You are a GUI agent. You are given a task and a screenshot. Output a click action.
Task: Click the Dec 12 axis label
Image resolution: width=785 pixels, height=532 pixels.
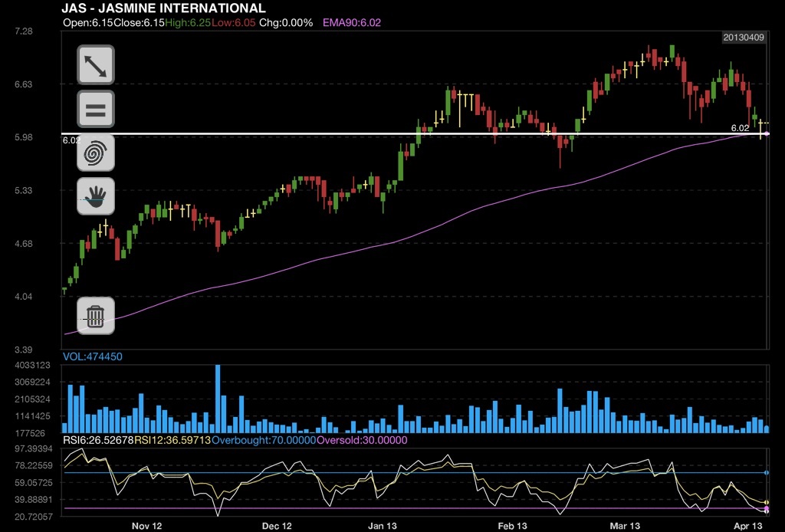pyautogui.click(x=277, y=526)
